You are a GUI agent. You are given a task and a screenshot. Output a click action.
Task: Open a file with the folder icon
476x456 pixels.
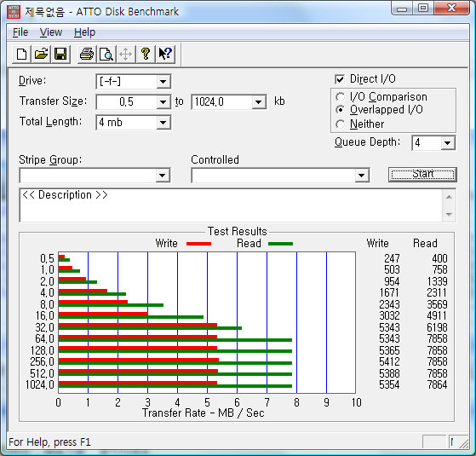[x=41, y=55]
